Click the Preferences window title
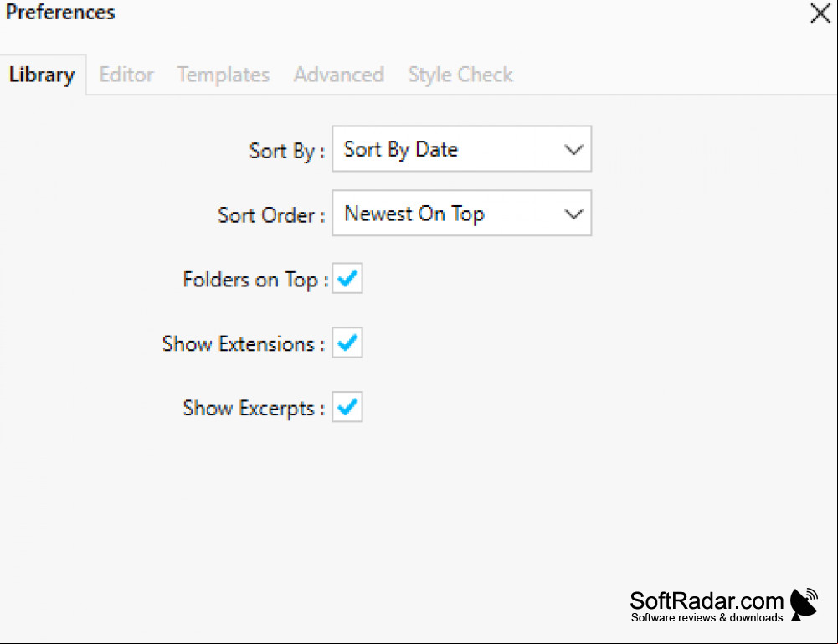 point(60,13)
